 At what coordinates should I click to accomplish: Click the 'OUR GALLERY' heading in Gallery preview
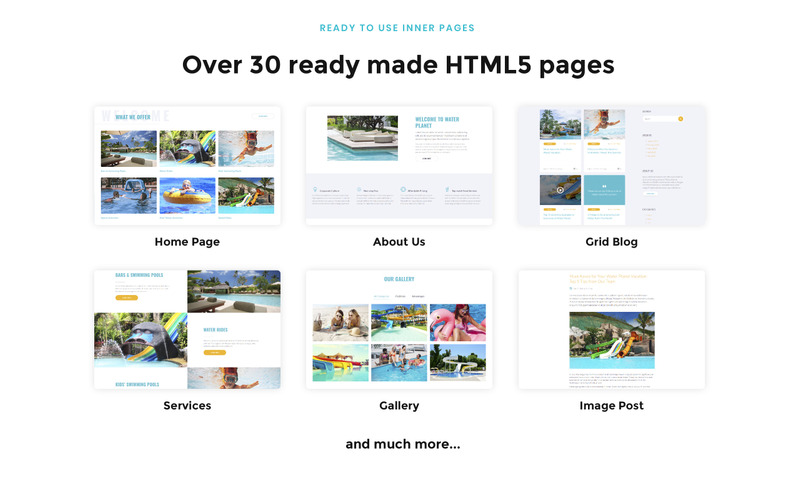[399, 279]
